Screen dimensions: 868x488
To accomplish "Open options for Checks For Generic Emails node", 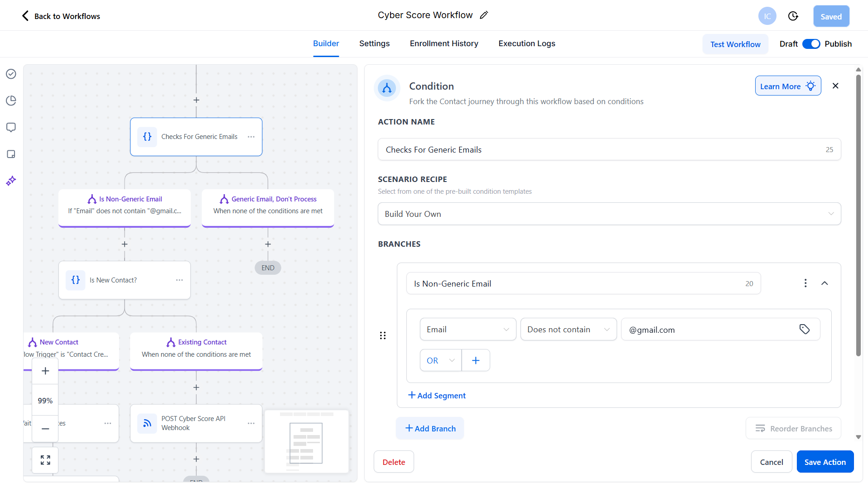I will pos(251,137).
